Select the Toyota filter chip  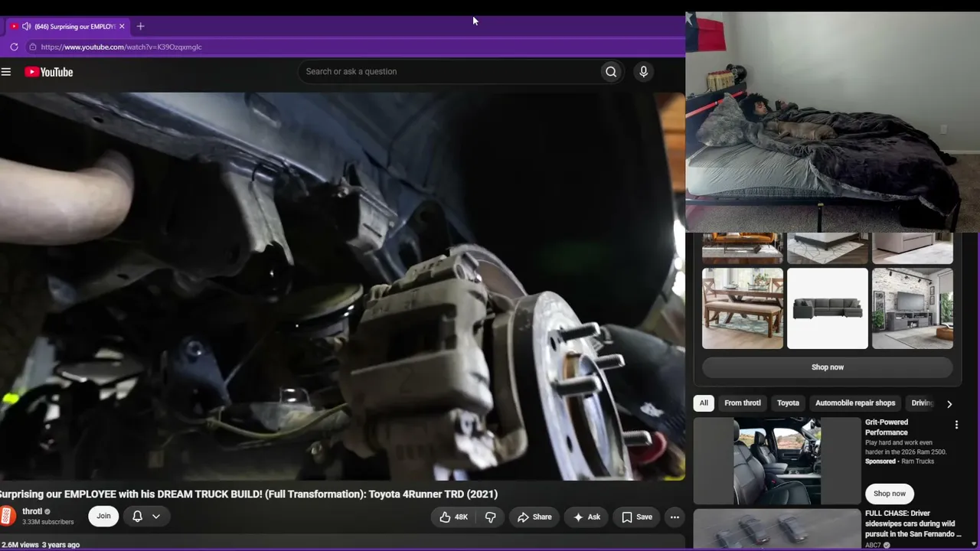point(788,403)
